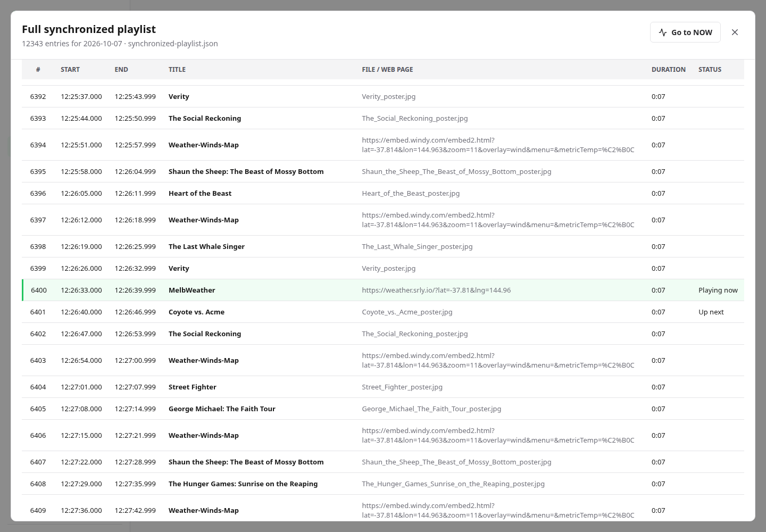
Task: Click George_Michael_The_Faith_Tour_poster.jpg file name
Action: click(431, 409)
